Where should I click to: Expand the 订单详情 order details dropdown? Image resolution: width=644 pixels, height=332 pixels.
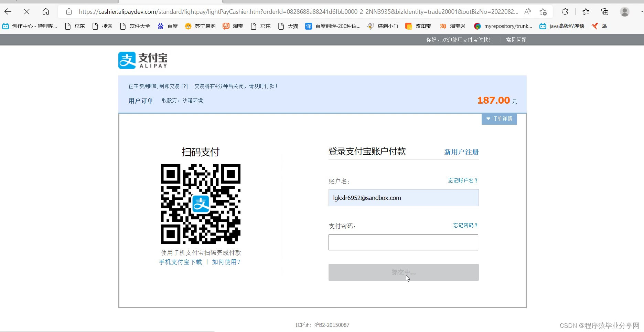499,118
